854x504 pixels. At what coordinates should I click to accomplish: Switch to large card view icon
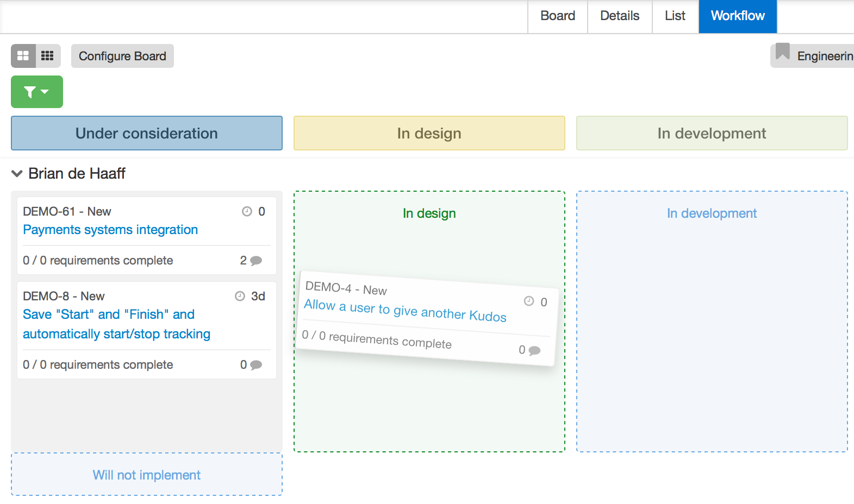click(23, 56)
